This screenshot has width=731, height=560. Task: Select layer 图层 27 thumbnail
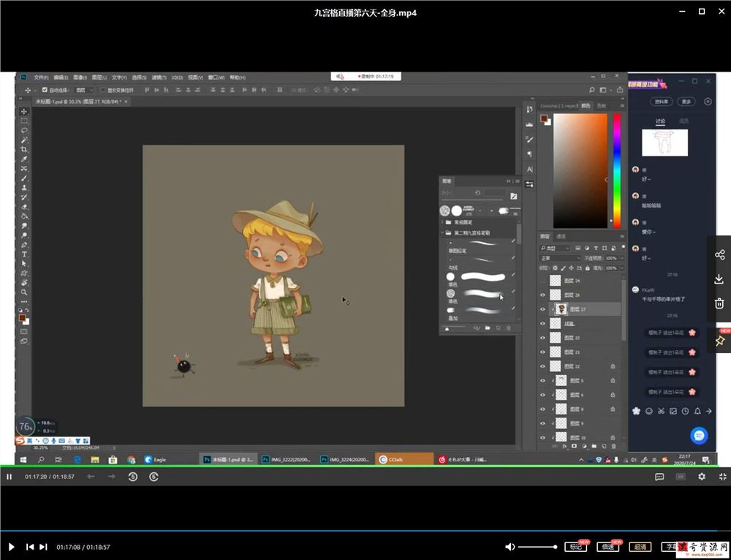click(561, 309)
